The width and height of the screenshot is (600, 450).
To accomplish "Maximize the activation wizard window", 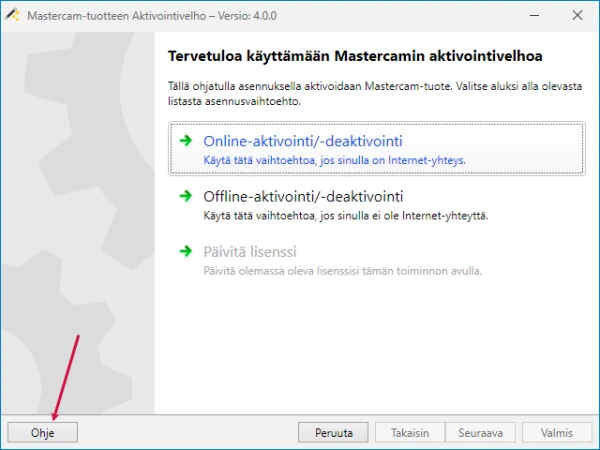I will [532, 15].
